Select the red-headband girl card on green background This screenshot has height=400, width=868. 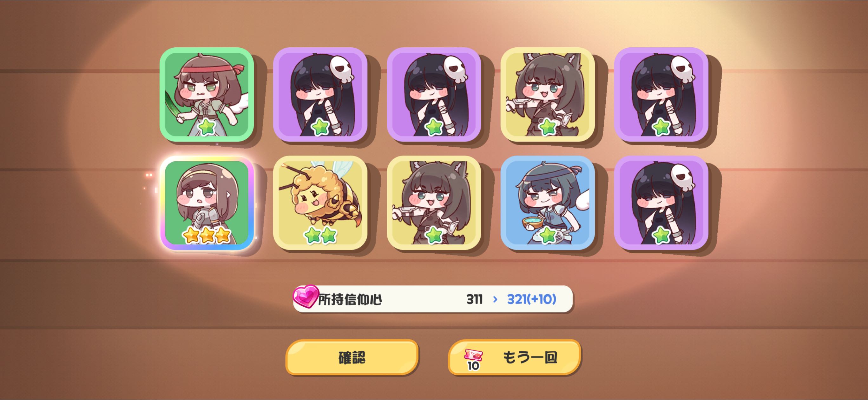(207, 94)
